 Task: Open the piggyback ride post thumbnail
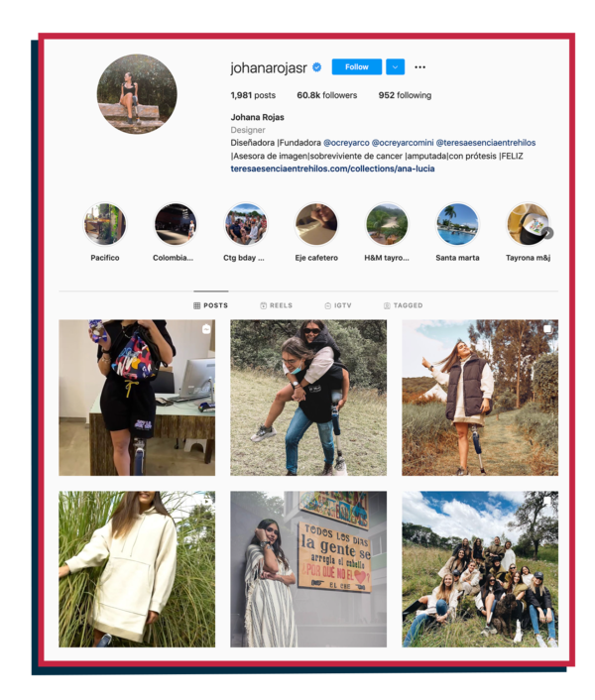click(x=308, y=398)
